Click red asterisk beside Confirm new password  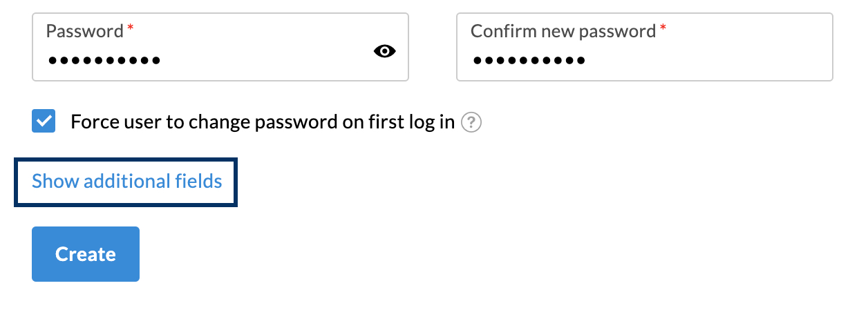click(663, 28)
